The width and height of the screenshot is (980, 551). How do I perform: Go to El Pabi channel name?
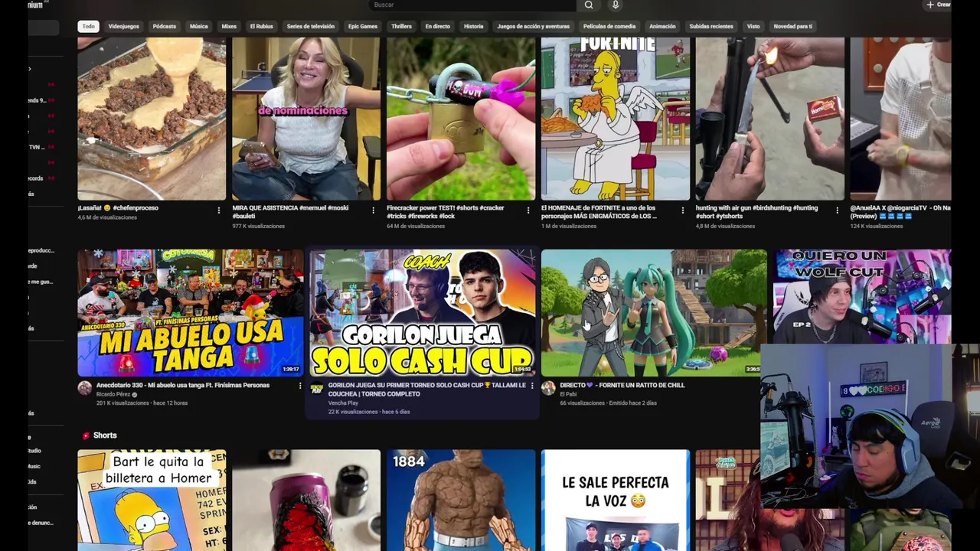pyautogui.click(x=568, y=394)
